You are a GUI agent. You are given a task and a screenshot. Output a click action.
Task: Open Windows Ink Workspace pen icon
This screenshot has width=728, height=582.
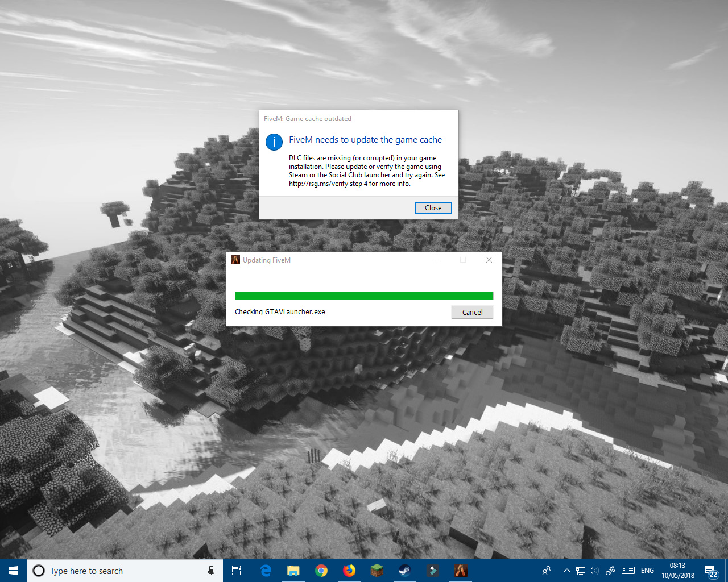(610, 571)
